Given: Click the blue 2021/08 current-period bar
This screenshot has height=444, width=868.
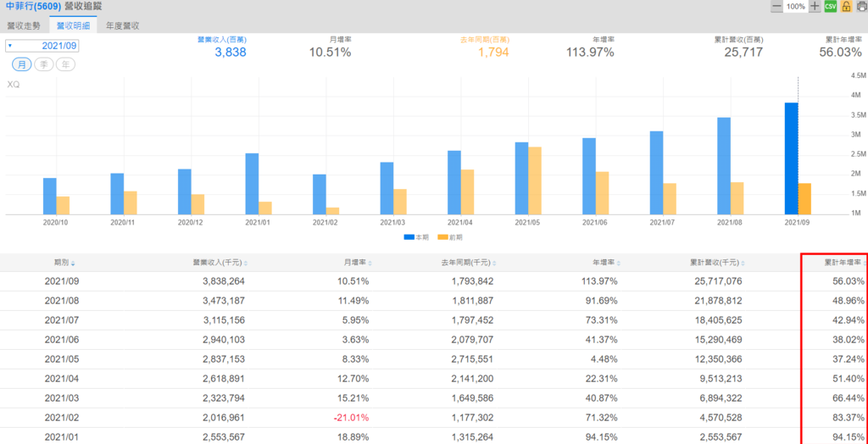Looking at the screenshot, I should coord(724,166).
